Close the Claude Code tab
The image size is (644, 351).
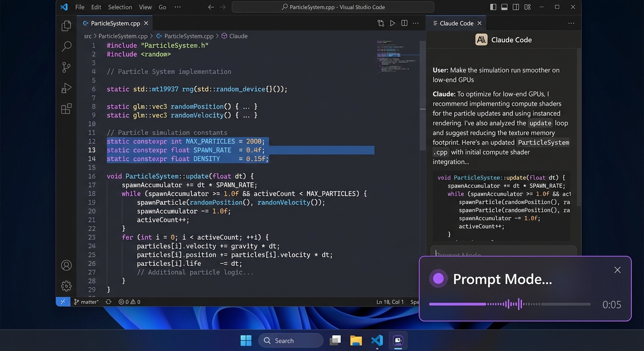(479, 23)
